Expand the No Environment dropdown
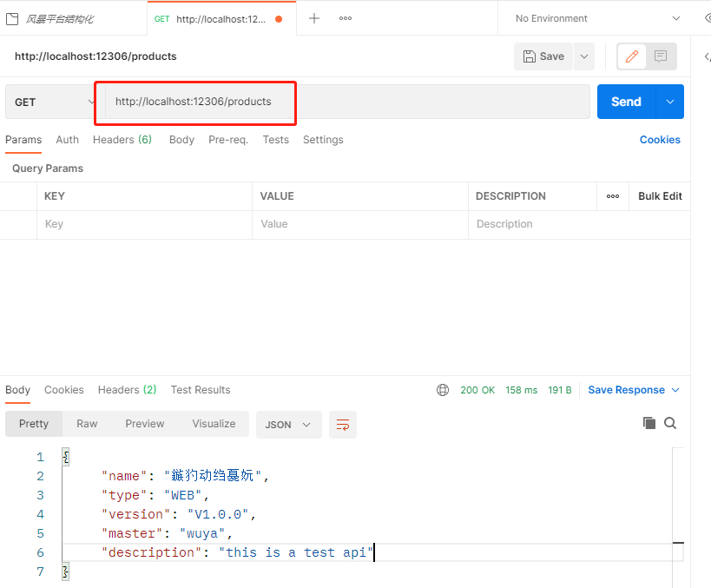Image resolution: width=711 pixels, height=588 pixels. 597,18
